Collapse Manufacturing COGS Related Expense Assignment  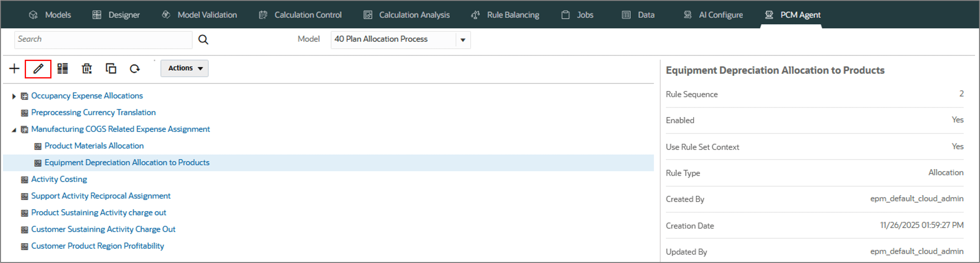click(14, 130)
